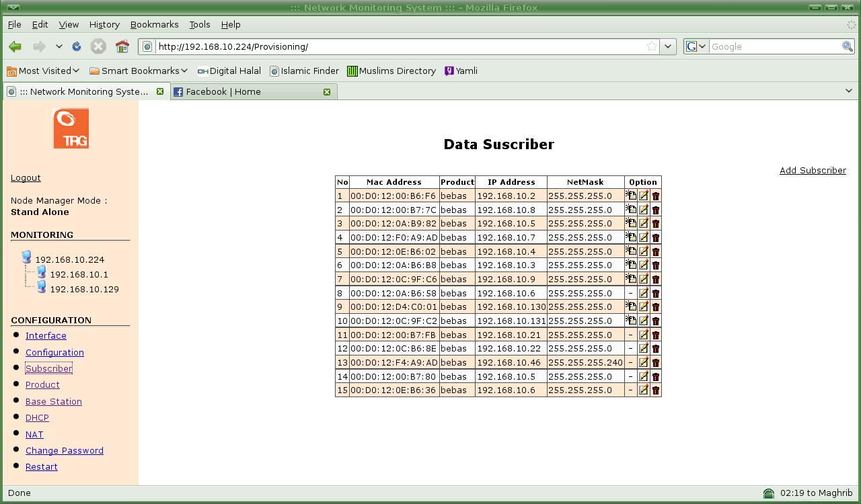
Task: Open the Base Station configuration link
Action: coord(54,401)
